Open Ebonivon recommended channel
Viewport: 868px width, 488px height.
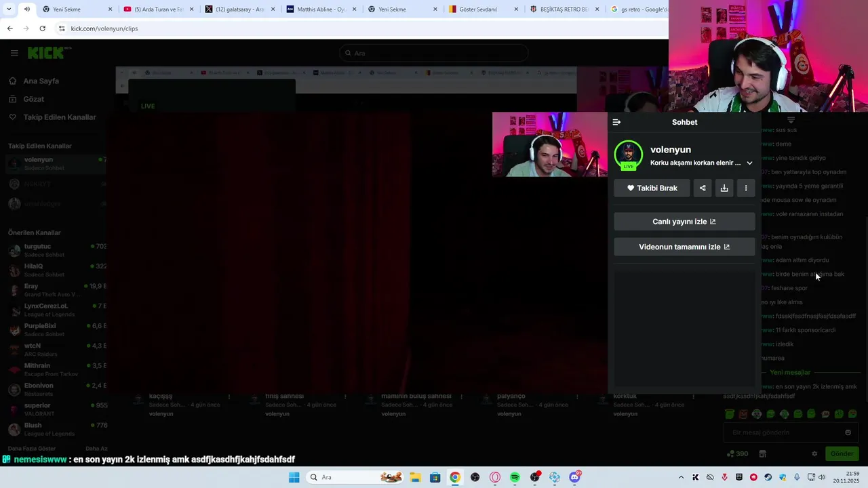tap(56, 389)
